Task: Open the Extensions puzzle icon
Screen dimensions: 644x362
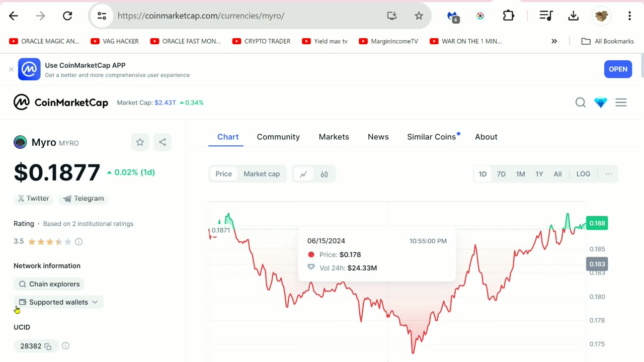Action: (508, 16)
